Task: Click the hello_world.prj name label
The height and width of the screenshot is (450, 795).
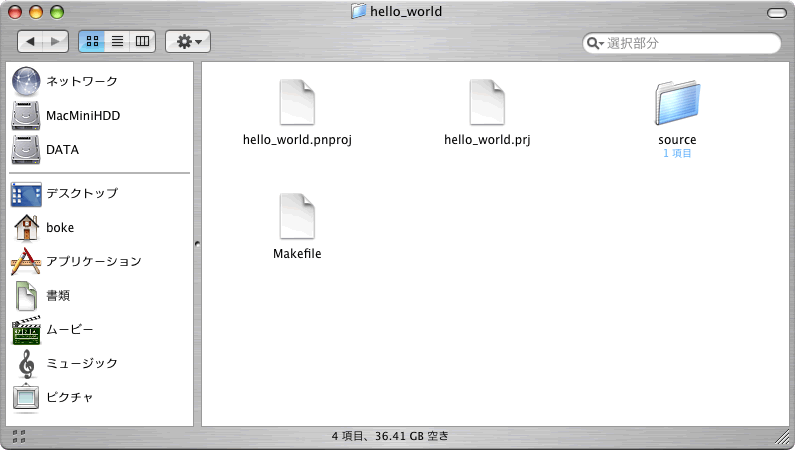Action: tap(487, 140)
